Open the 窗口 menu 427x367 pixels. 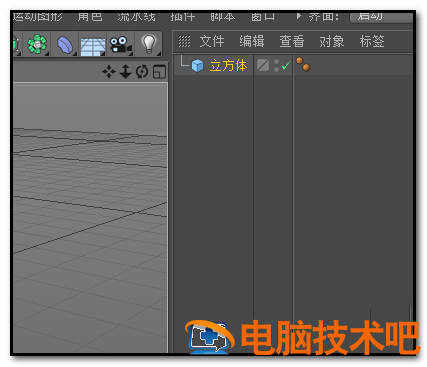[263, 16]
